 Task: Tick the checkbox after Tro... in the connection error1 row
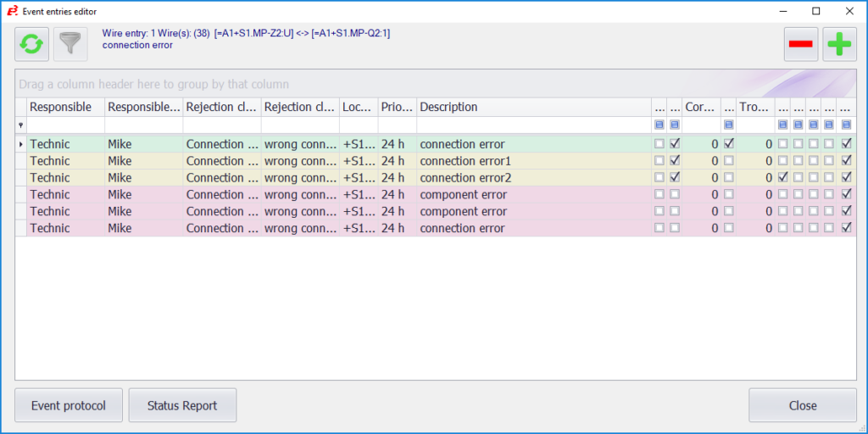(783, 161)
